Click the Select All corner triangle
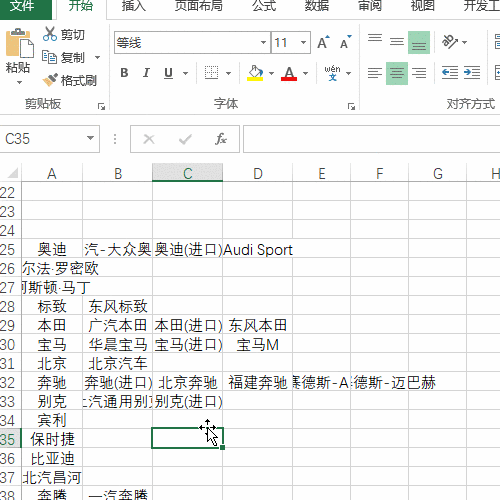The height and width of the screenshot is (500, 500). 12,173
